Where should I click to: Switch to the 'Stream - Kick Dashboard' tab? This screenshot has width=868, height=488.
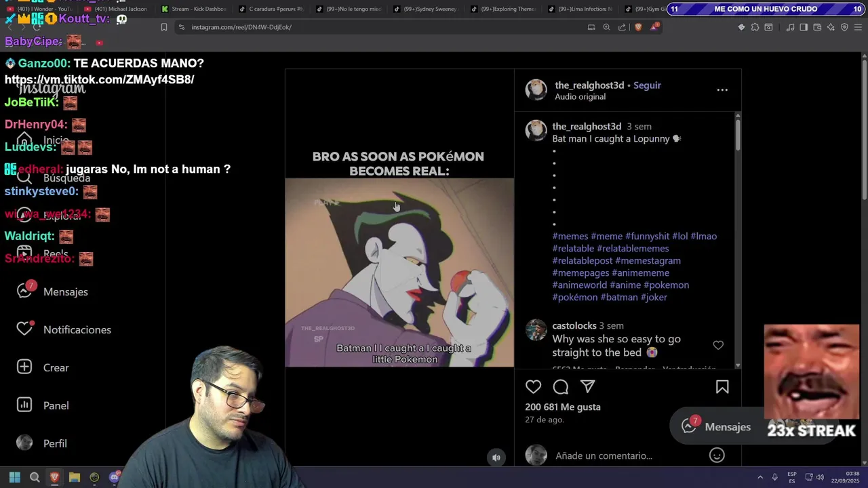[194, 9]
